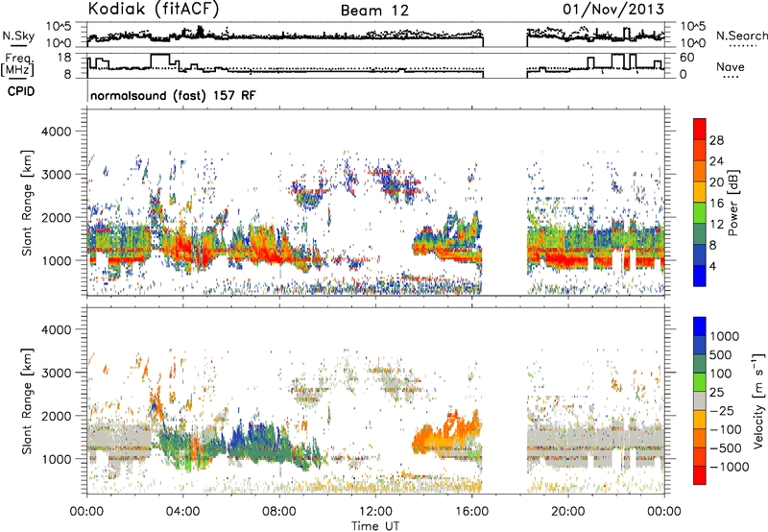768x532 pixels.
Task: Select the "Time UT" axis title
Action: pos(375,526)
